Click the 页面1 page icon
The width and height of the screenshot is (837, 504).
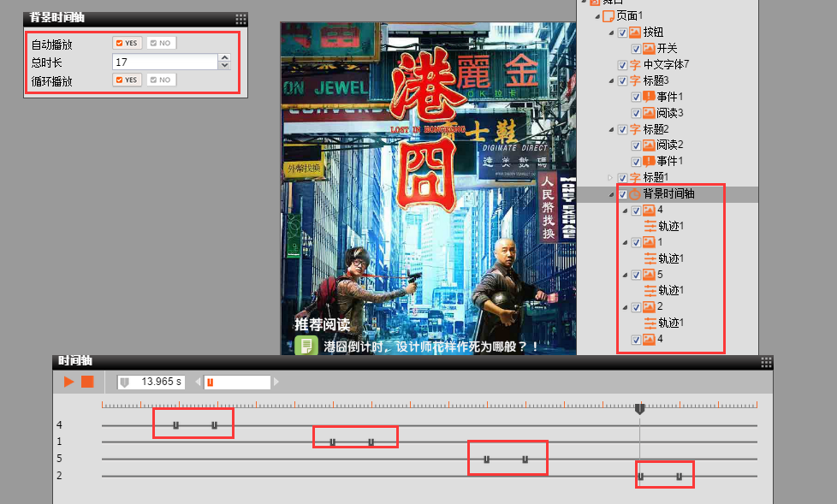[x=608, y=16]
